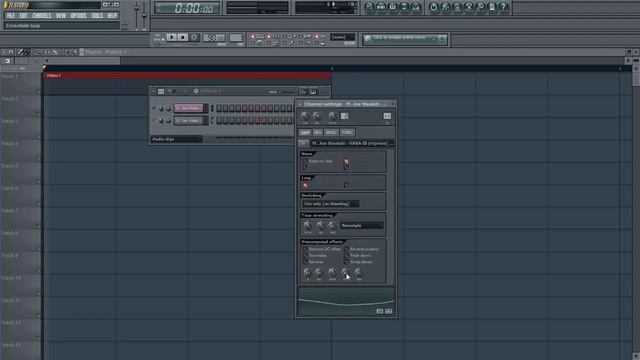Image resolution: width=640 pixels, height=360 pixels.
Task: Open the browser shortcut icon
Action: click(404, 7)
